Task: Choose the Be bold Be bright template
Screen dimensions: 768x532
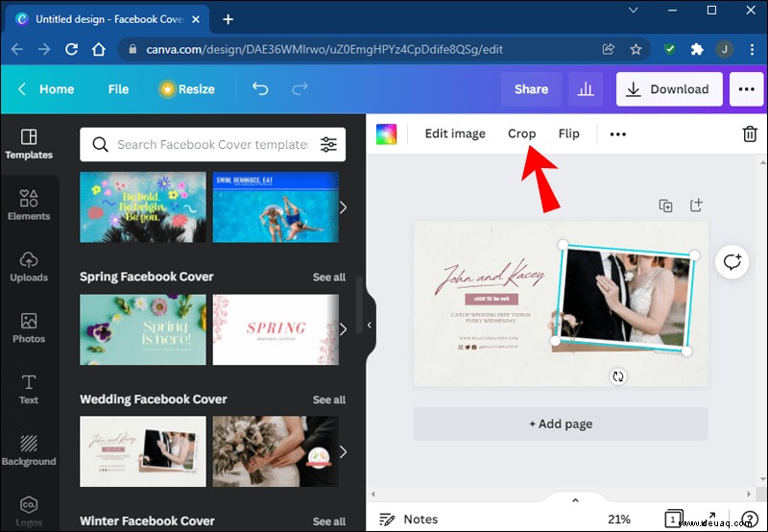Action: pyautogui.click(x=143, y=207)
